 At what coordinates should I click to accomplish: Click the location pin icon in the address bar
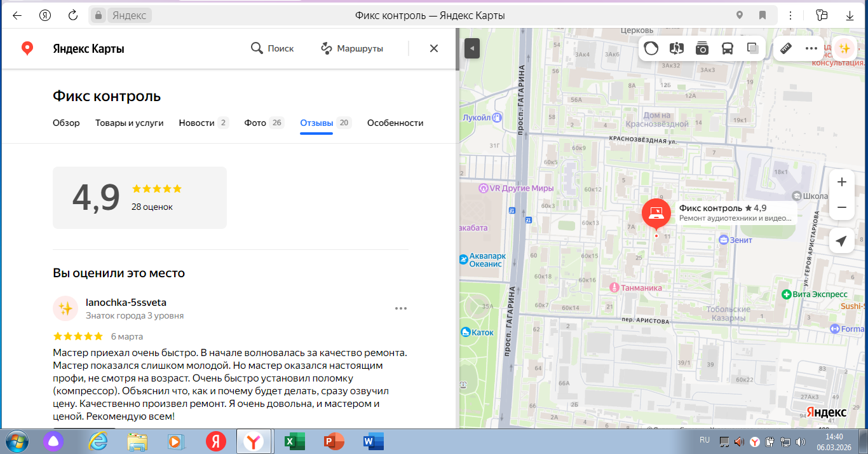[x=740, y=15]
